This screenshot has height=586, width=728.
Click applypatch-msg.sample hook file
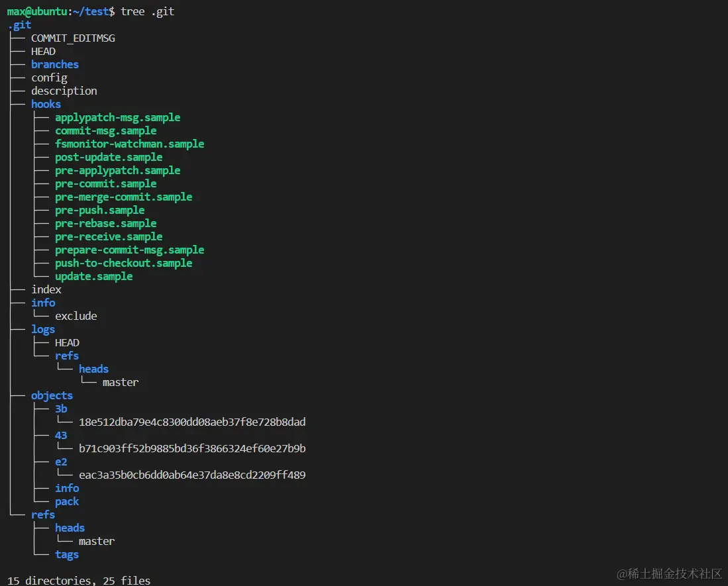point(117,117)
